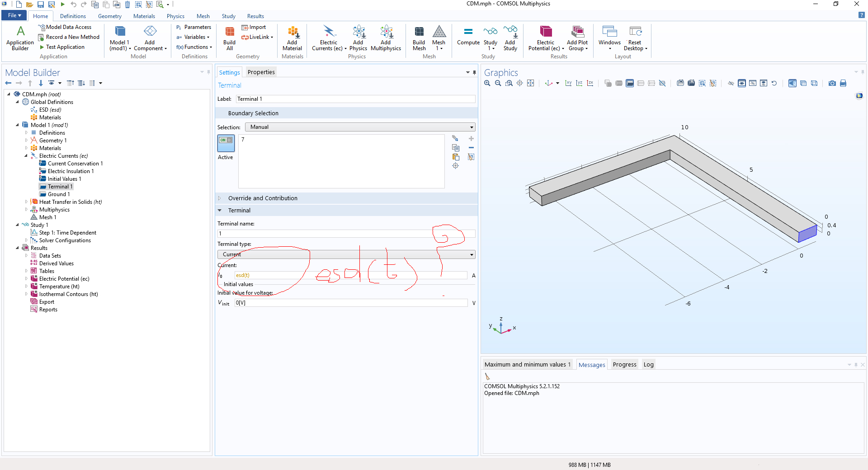Expand the Override and Contribution section

[x=262, y=198]
